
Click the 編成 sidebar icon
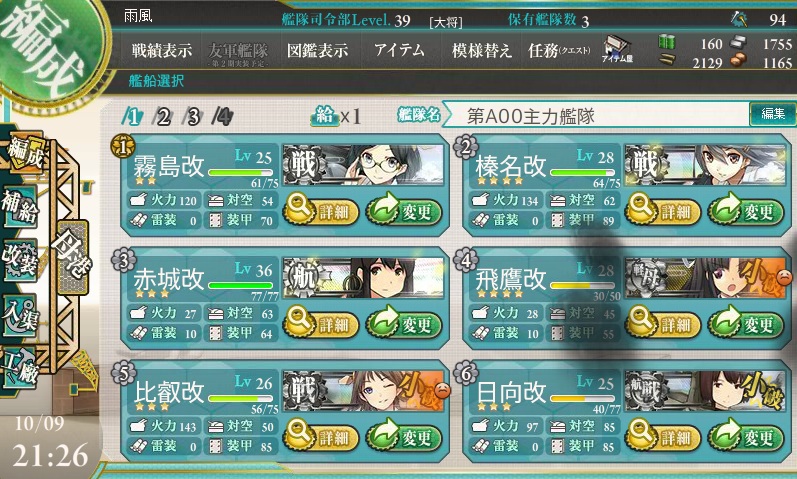tap(24, 154)
